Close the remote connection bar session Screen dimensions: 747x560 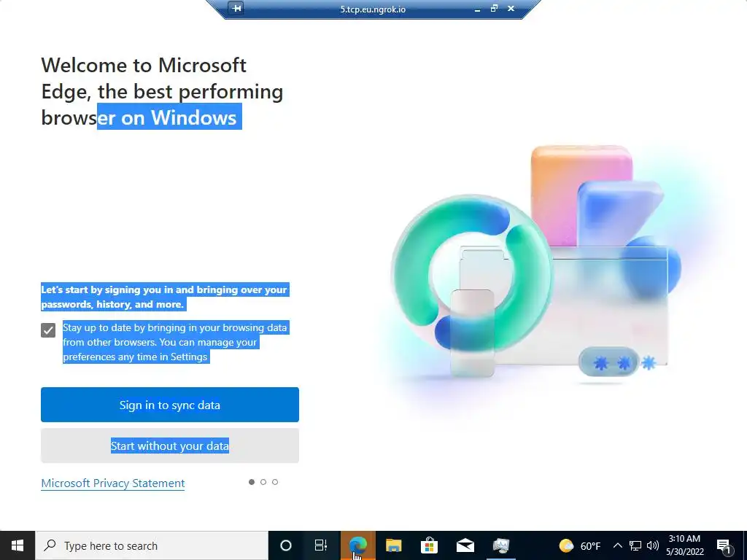tap(511, 8)
